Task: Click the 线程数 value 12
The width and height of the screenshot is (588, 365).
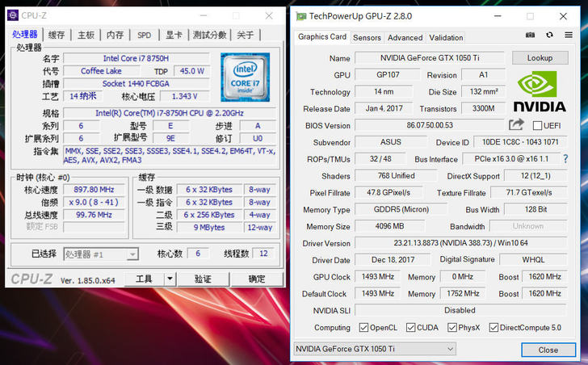Action: 263,254
